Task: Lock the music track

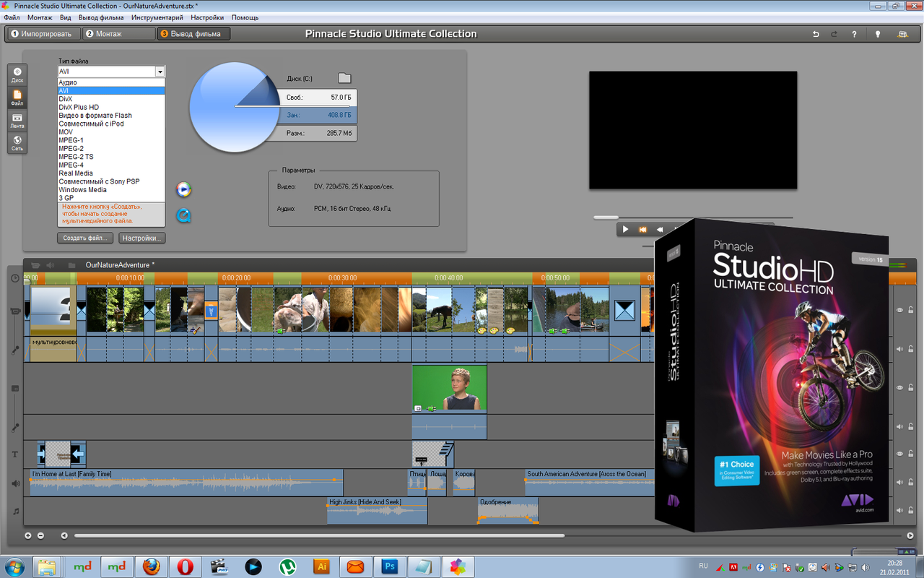Action: pyautogui.click(x=911, y=509)
